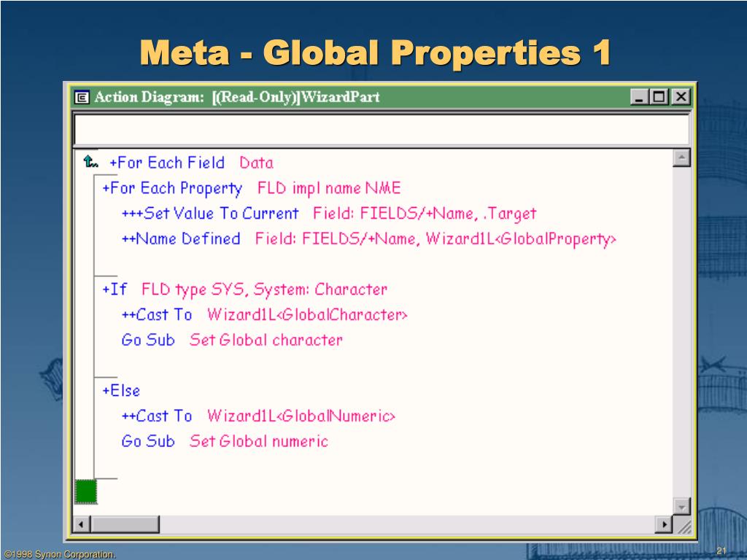Screen dimensions: 747x560
Task: Click 'Field: FIELDS/+Name, .Target' text
Action: click(x=425, y=214)
